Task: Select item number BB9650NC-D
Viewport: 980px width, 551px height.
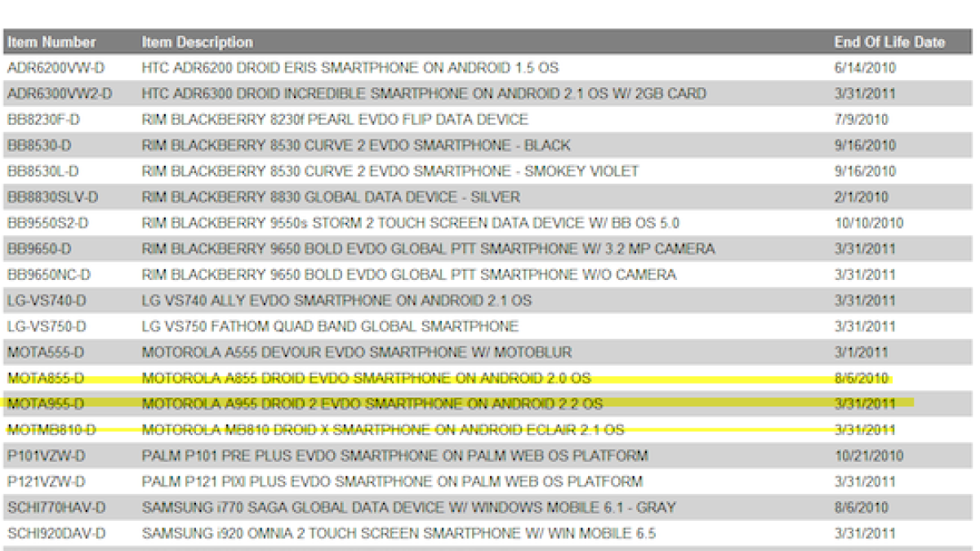Action: click(49, 275)
